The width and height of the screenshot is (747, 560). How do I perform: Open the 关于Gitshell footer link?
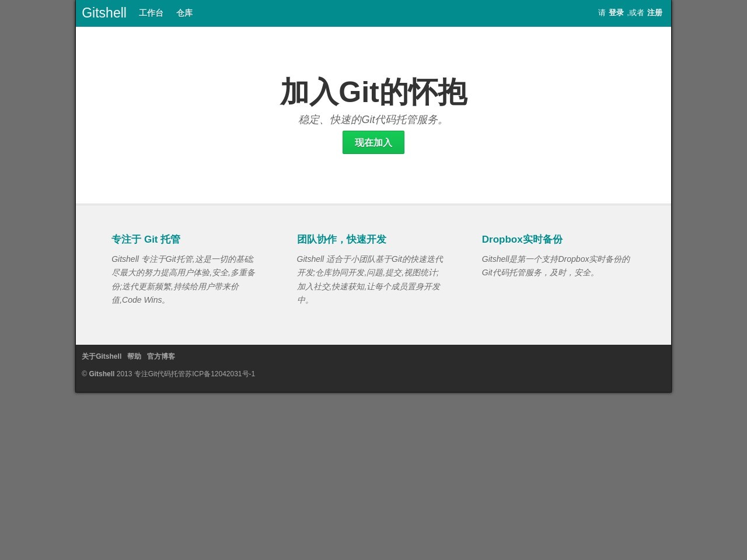[x=101, y=356]
